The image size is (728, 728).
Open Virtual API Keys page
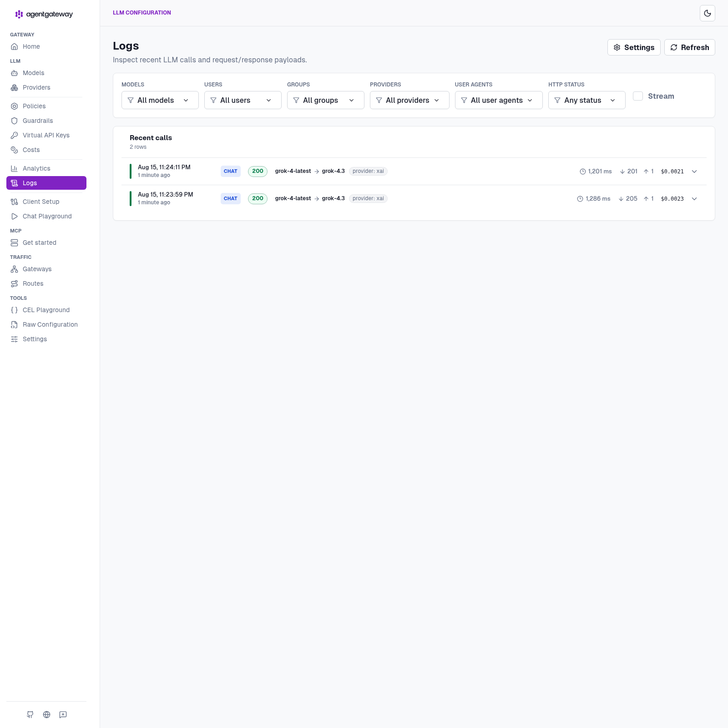click(46, 135)
